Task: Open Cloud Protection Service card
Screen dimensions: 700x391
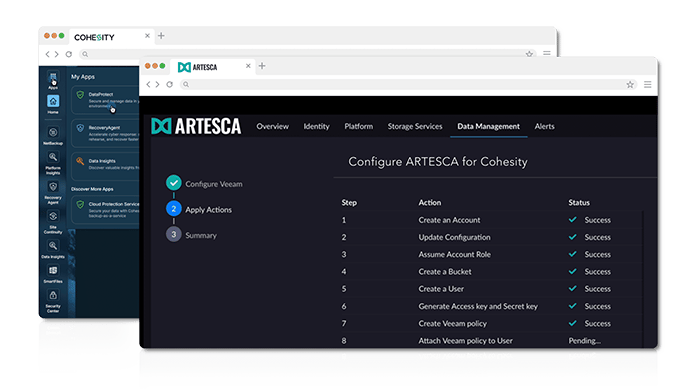Action: [105, 210]
